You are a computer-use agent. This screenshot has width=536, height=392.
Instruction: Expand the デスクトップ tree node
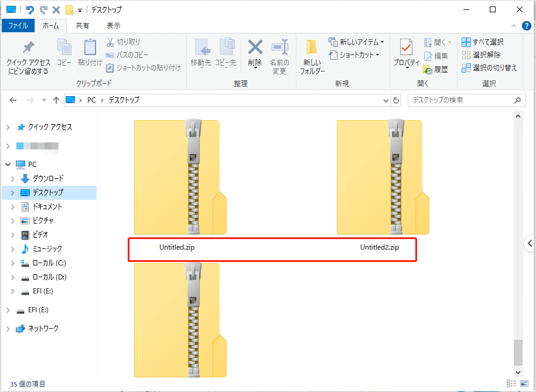[13, 193]
